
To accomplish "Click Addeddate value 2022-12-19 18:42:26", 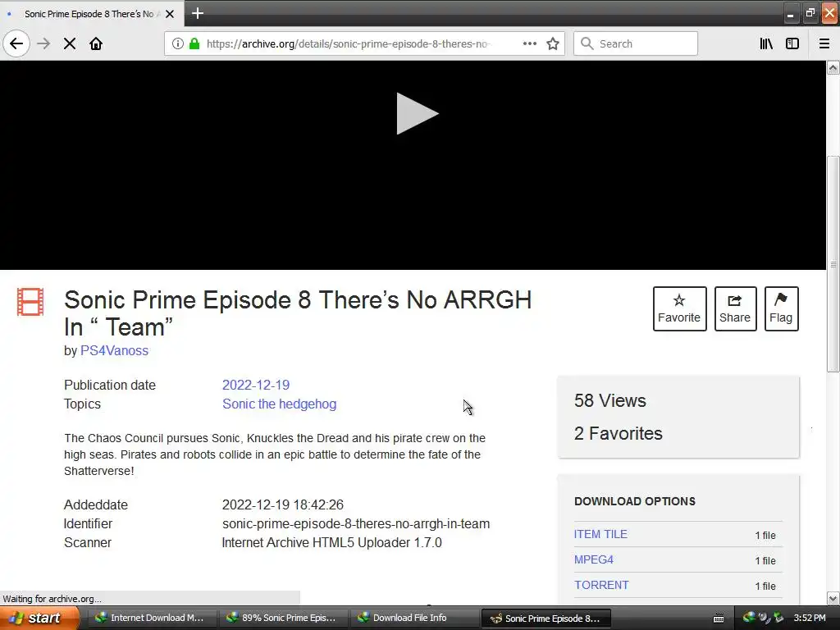I will coord(283,505).
